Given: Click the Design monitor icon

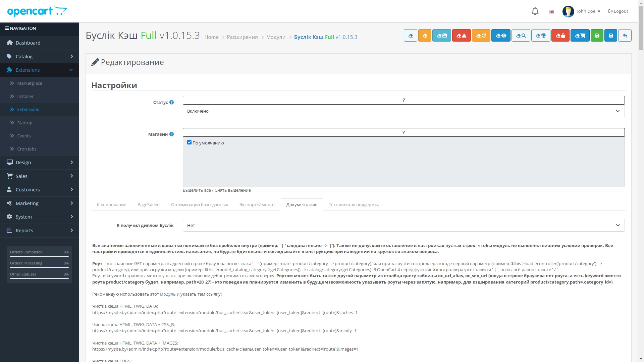Looking at the screenshot, I should [x=10, y=162].
